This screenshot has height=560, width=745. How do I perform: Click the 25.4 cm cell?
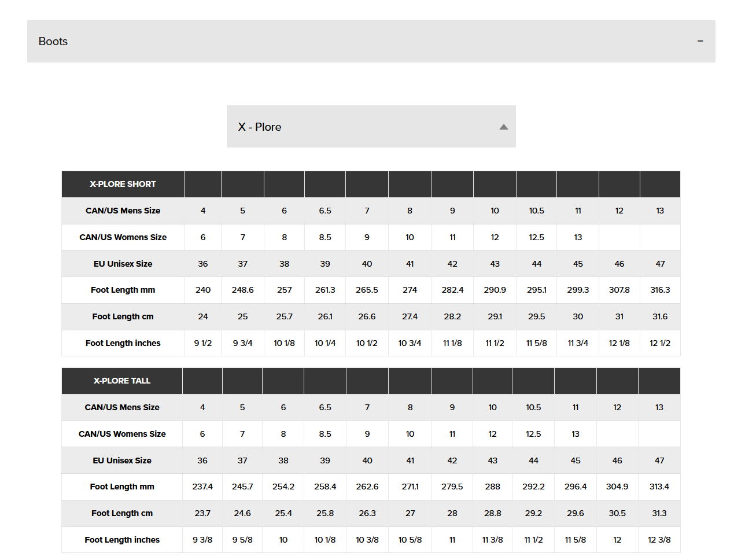[283, 513]
